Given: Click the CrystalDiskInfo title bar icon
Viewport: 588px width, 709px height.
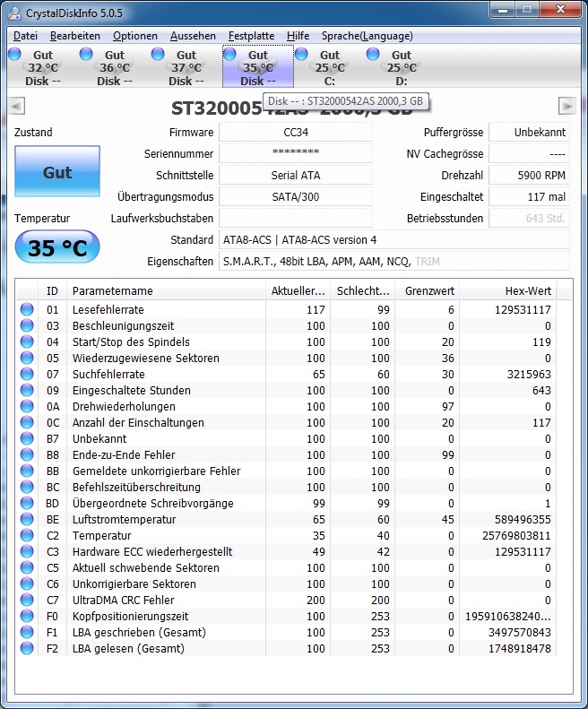Looking at the screenshot, I should coord(14,13).
